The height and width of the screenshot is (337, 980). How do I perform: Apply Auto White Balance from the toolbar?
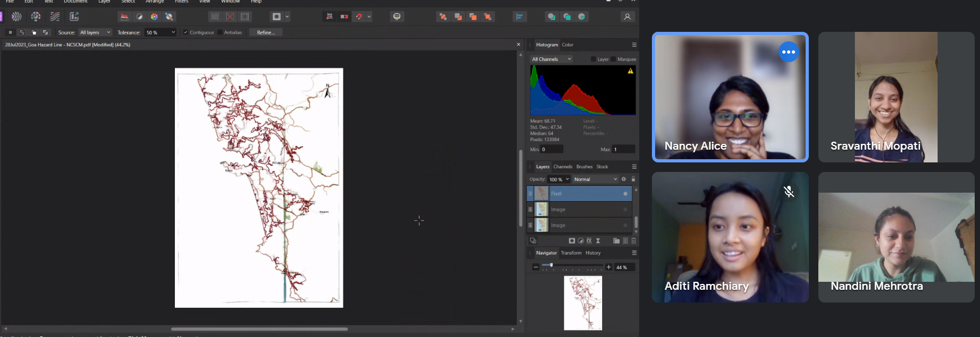(x=169, y=17)
